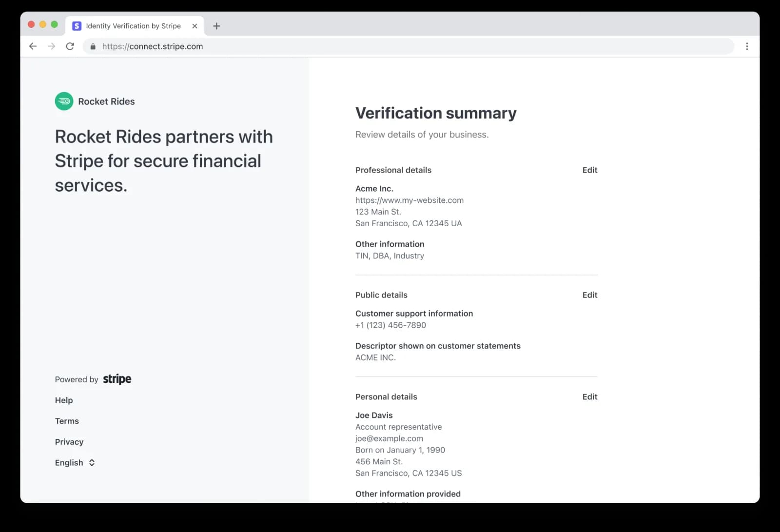Click the Joe Davis name
This screenshot has width=780, height=532.
click(x=374, y=415)
